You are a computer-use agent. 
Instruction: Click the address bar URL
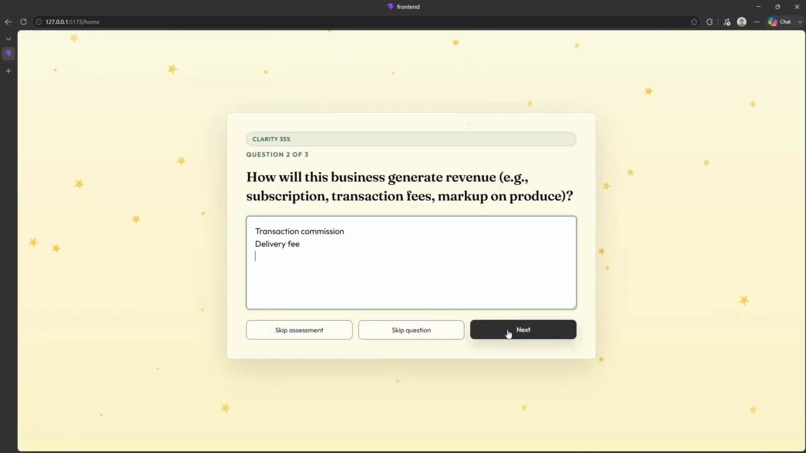pos(72,22)
